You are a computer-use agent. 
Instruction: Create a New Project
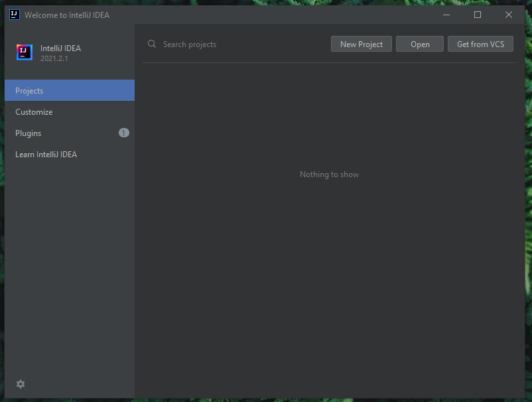[x=362, y=44]
